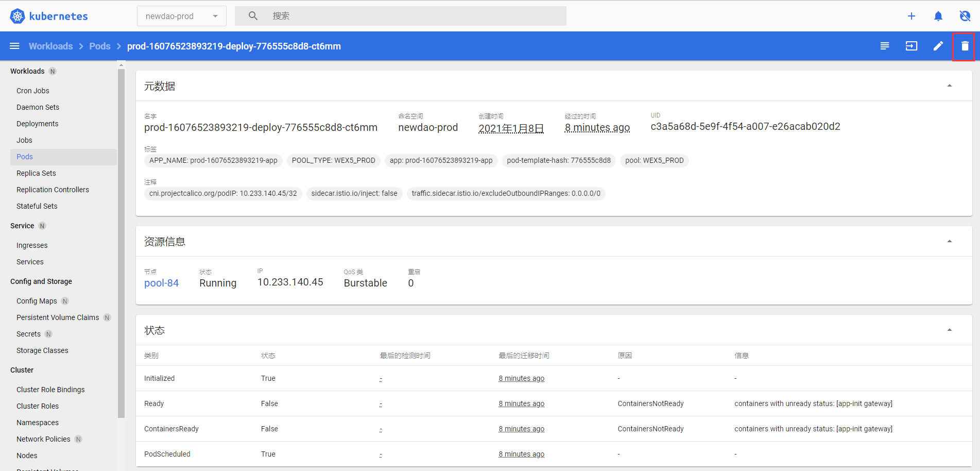Open the notifications bell icon
The height and width of the screenshot is (471, 980).
coord(938,16)
